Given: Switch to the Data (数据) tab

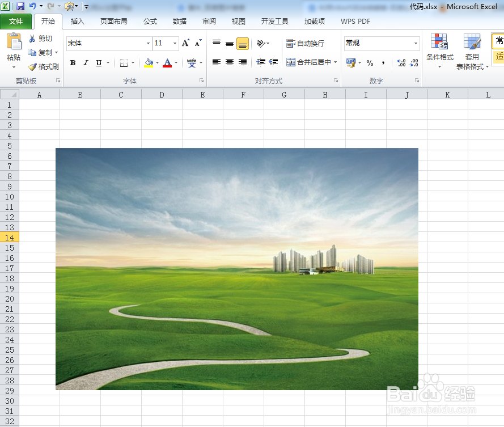Looking at the screenshot, I should 179,21.
